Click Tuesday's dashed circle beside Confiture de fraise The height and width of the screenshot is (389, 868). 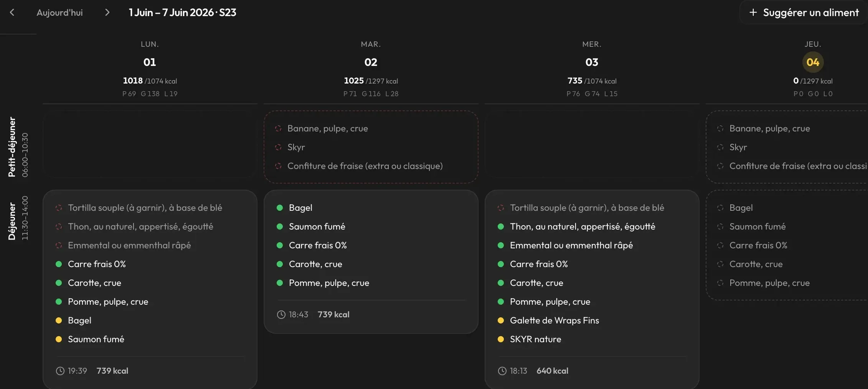pyautogui.click(x=279, y=166)
